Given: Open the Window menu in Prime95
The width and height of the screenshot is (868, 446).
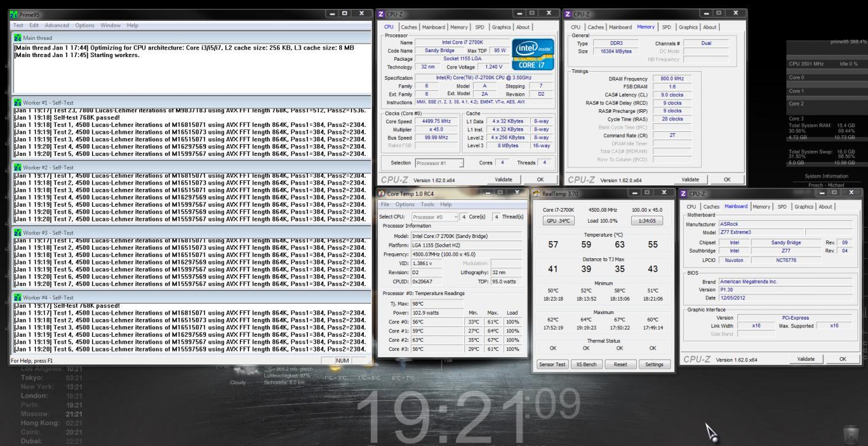Looking at the screenshot, I should click(x=110, y=25).
